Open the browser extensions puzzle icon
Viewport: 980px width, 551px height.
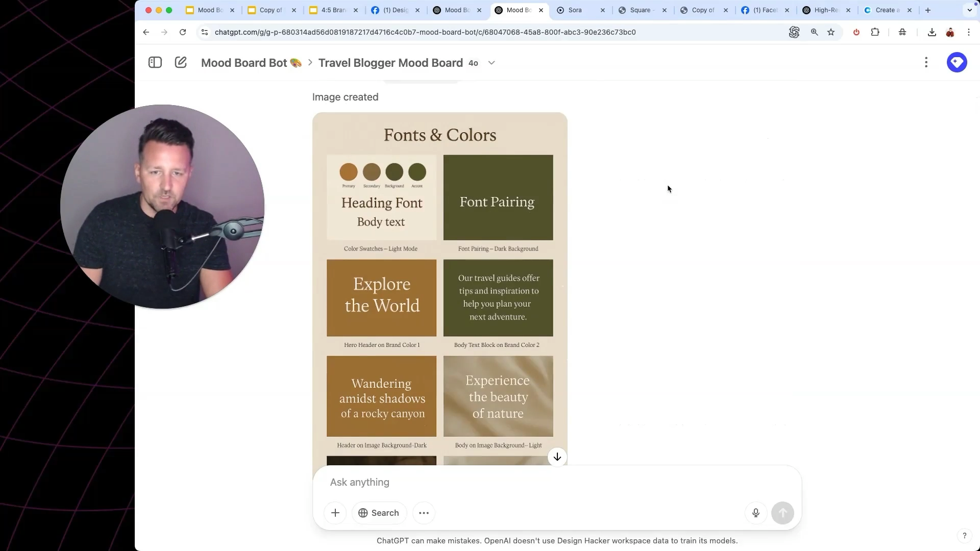pyautogui.click(x=875, y=32)
